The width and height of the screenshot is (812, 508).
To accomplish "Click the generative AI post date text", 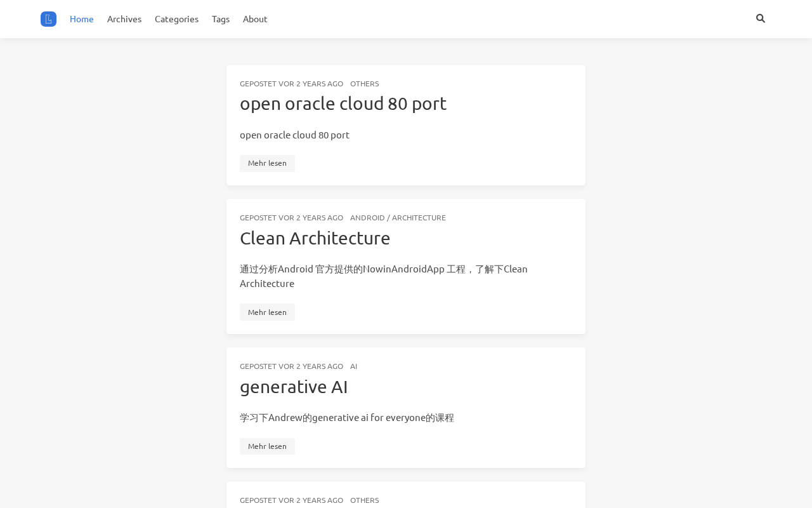I will pos(291,366).
